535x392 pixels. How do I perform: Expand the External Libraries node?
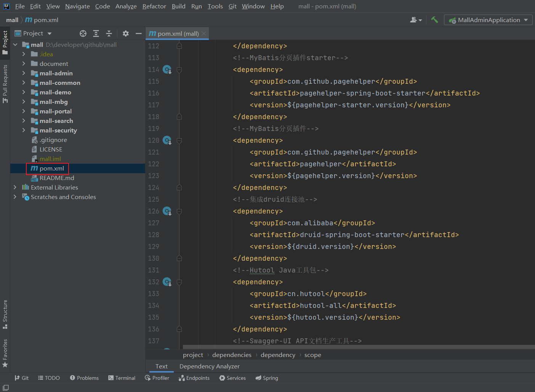15,187
